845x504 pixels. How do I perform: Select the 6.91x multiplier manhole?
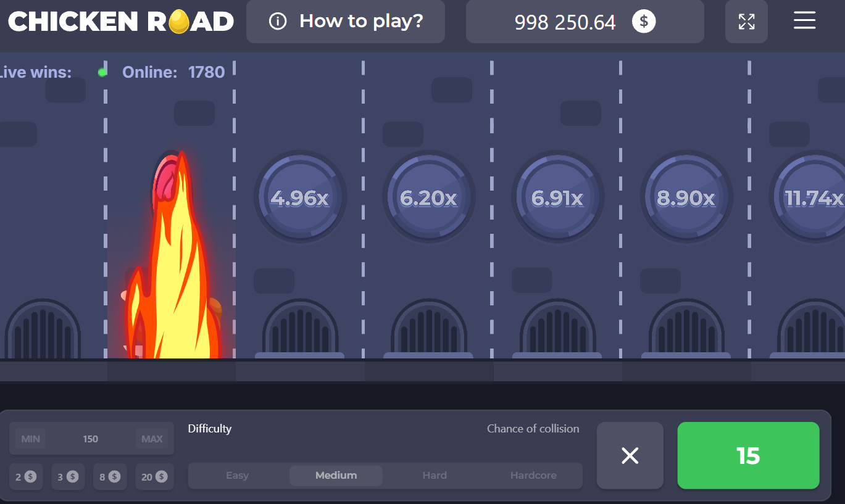(557, 197)
